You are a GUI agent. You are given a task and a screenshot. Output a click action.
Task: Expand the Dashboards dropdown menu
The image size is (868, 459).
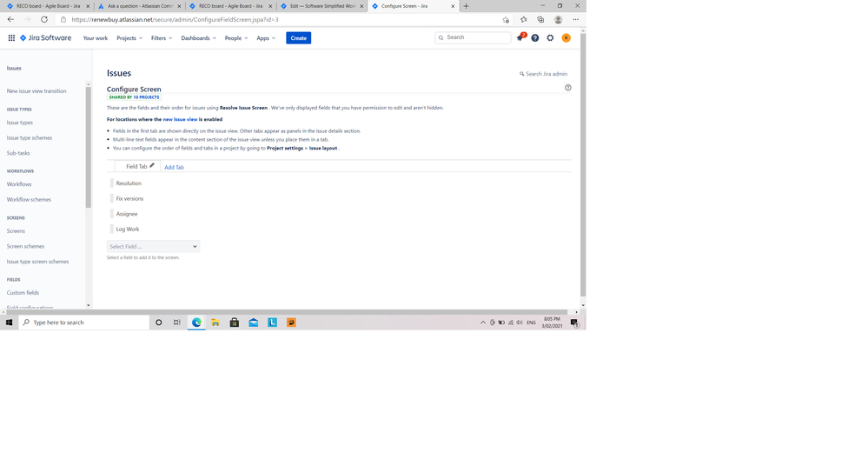[x=199, y=38]
